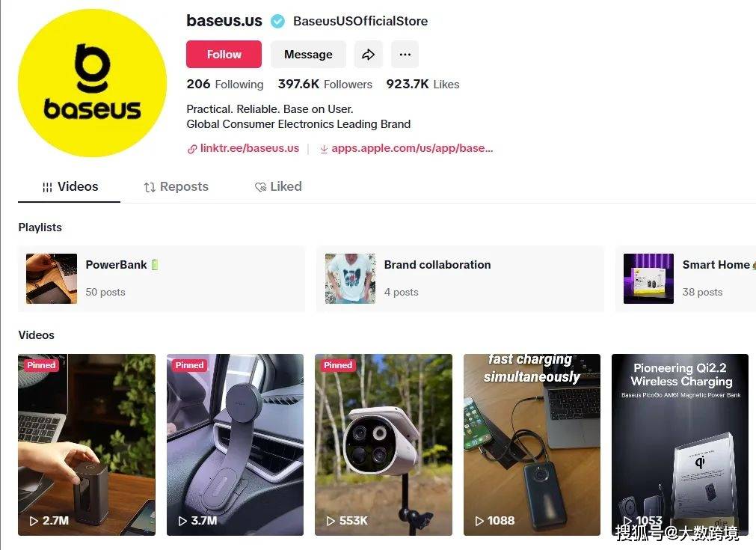Open the PowerBank playlist
Viewport: 756px width, 550px height.
(162, 279)
